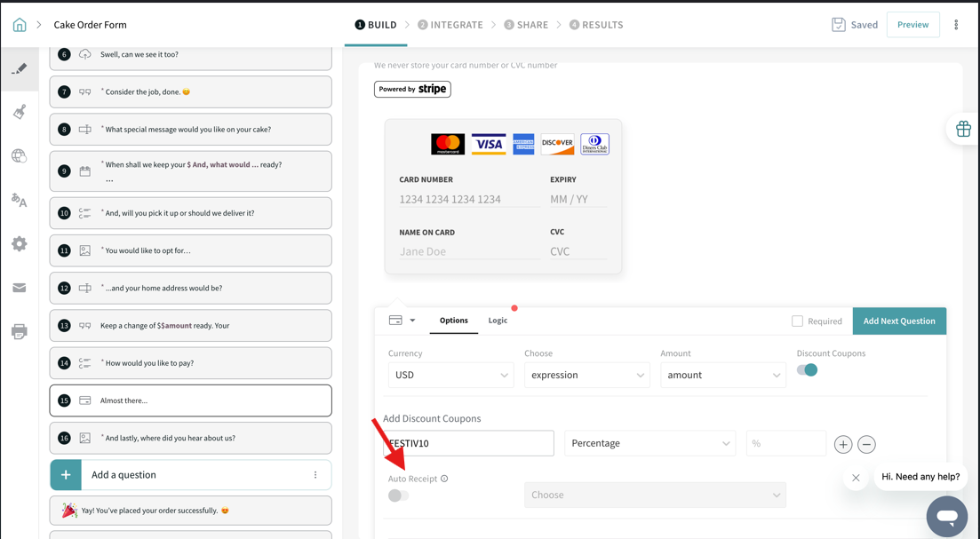Open the design paintbrush sidebar icon

[x=20, y=112]
